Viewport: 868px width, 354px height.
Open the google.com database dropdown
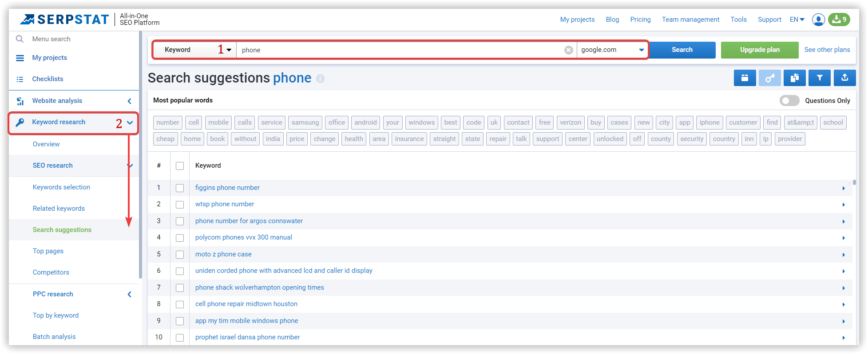(612, 50)
